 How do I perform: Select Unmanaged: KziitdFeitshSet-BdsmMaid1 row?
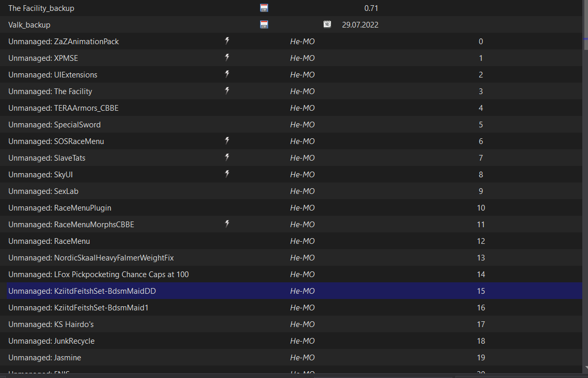(291, 307)
